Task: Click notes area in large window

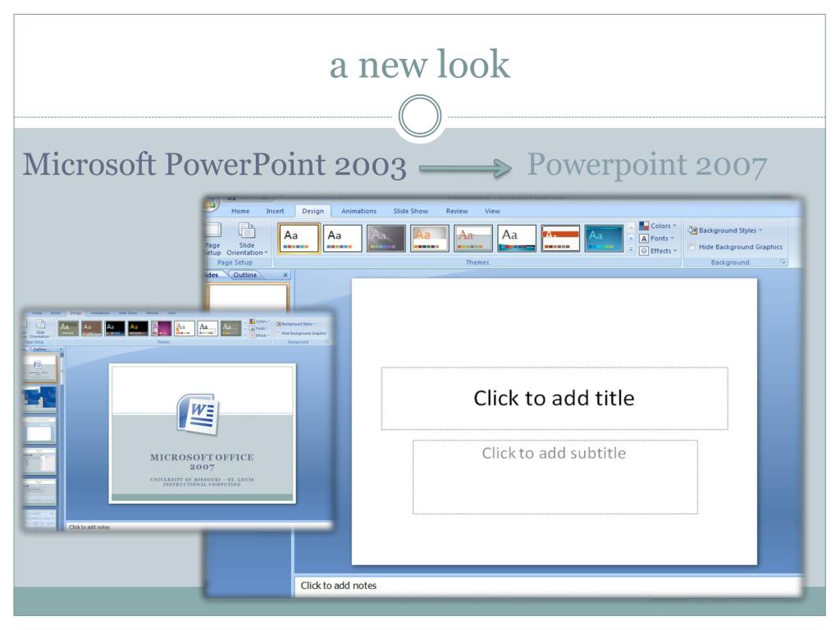Action: pos(549,586)
